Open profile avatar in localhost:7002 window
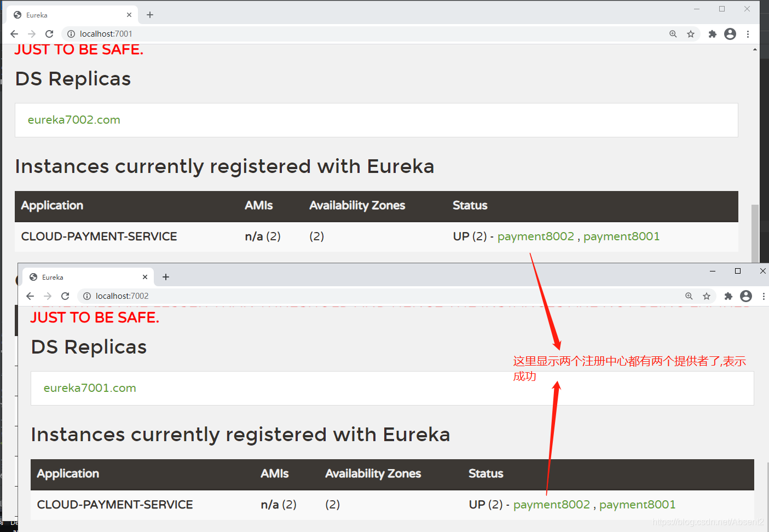Image resolution: width=769 pixels, height=532 pixels. click(746, 296)
